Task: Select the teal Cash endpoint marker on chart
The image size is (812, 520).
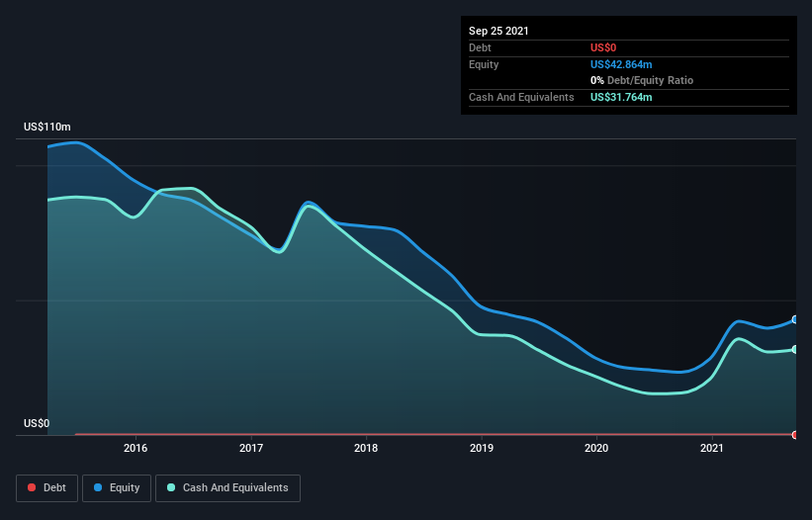Action: click(x=795, y=350)
